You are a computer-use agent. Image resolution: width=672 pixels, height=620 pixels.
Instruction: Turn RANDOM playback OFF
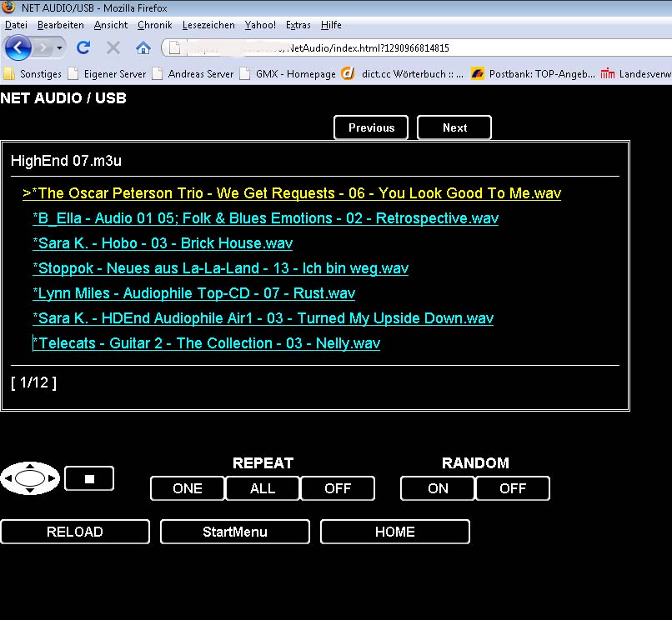pyautogui.click(x=513, y=488)
